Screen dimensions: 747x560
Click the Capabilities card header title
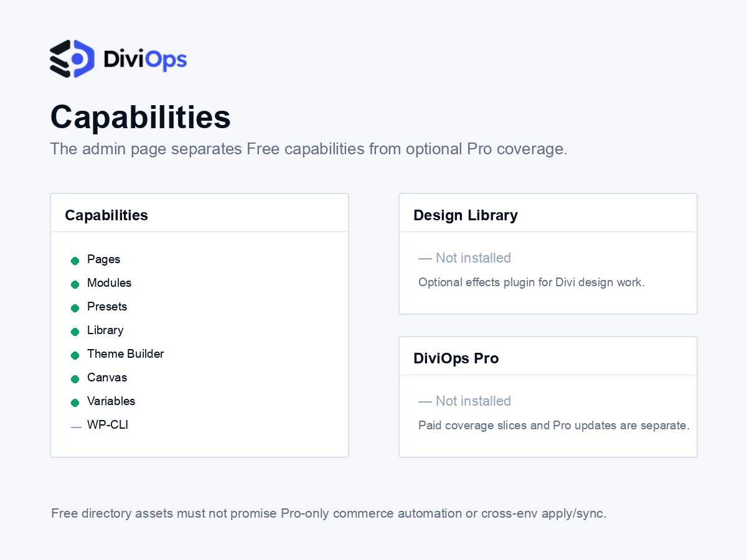click(106, 215)
